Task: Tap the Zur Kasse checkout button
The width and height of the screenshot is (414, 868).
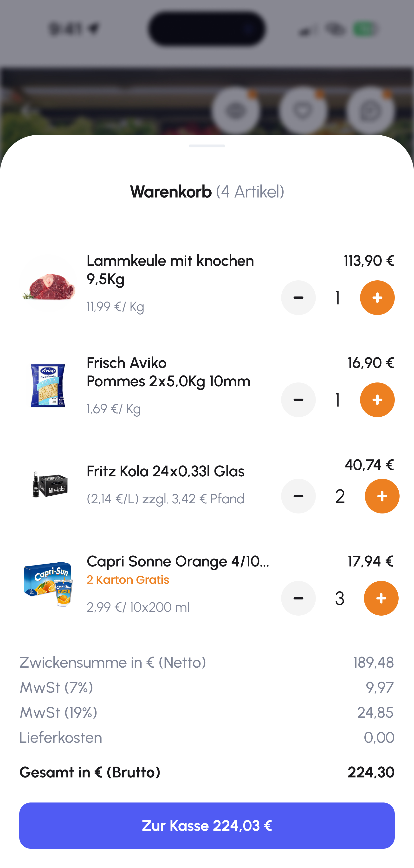Action: tap(207, 825)
